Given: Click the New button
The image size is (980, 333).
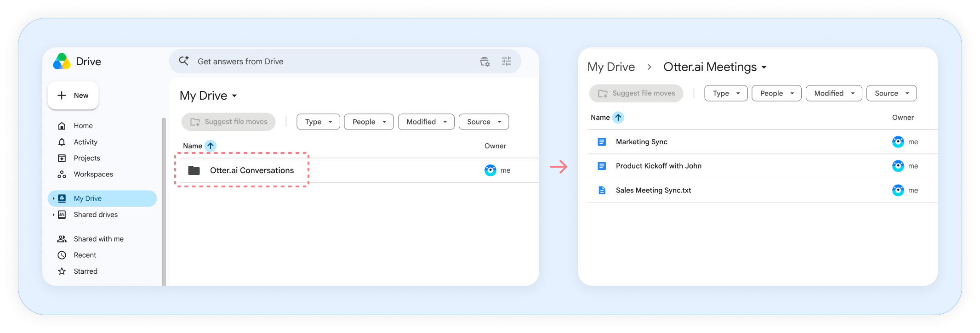Looking at the screenshot, I should 73,96.
